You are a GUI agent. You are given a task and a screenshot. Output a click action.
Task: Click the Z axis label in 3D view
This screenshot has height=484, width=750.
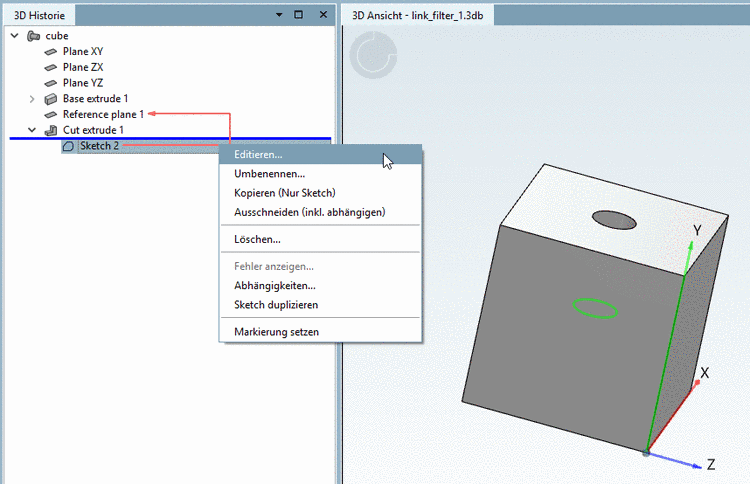tap(711, 464)
